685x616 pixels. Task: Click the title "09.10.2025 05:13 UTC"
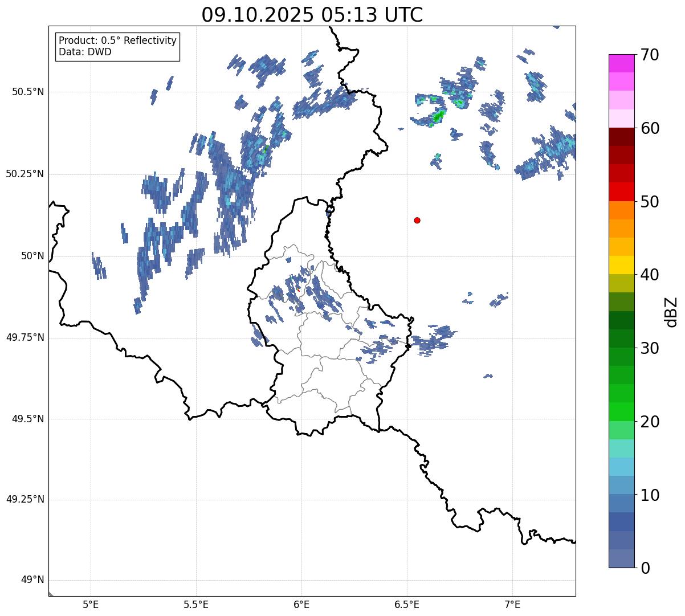[312, 14]
